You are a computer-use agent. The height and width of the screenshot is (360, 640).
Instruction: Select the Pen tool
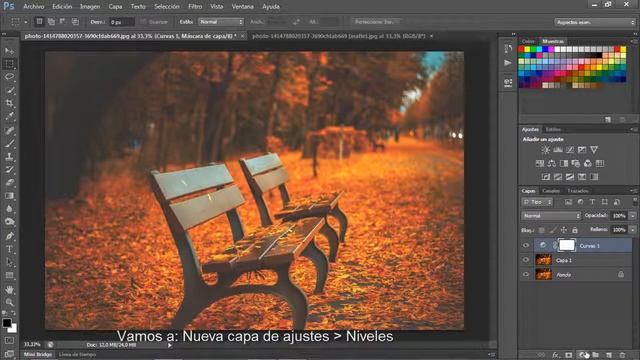[9, 236]
